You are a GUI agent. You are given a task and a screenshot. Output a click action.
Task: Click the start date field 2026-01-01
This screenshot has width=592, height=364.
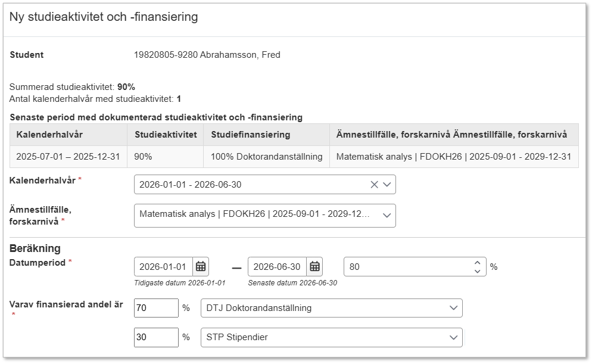[x=163, y=266]
